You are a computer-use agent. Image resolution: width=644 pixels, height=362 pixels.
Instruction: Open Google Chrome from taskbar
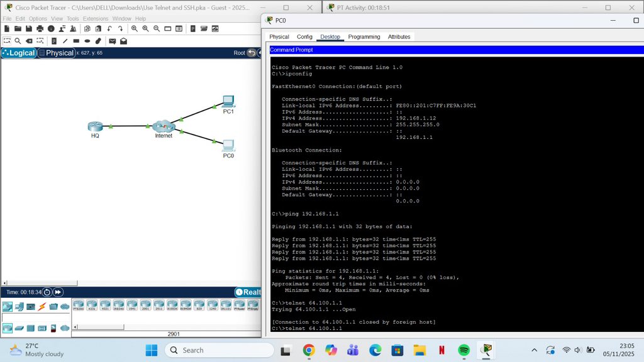point(309,350)
